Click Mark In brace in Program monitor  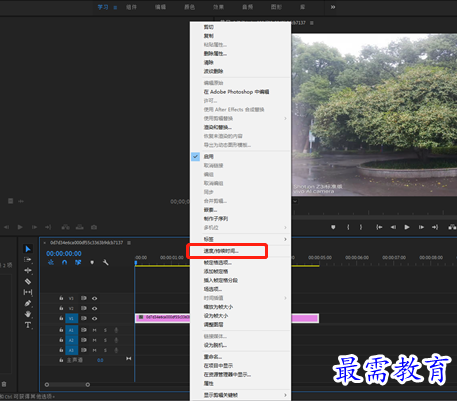point(348,227)
